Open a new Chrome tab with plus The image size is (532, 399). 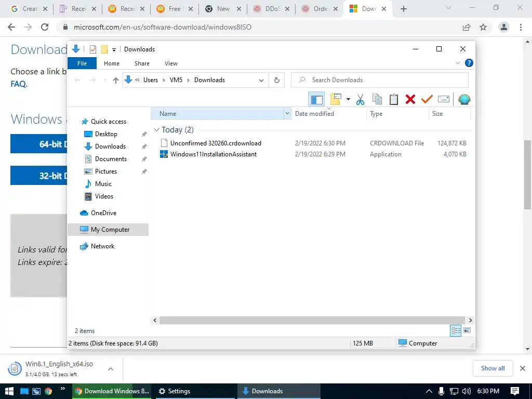click(x=403, y=9)
